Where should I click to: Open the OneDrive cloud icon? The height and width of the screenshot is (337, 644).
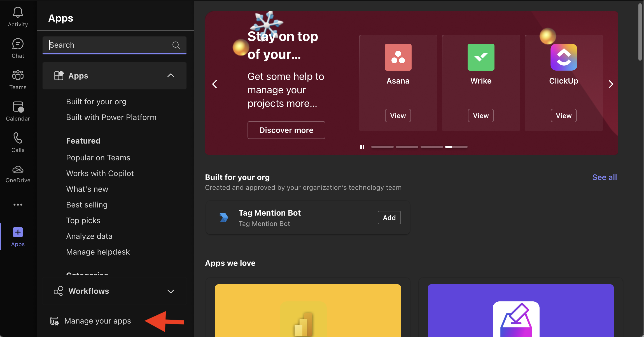[18, 170]
